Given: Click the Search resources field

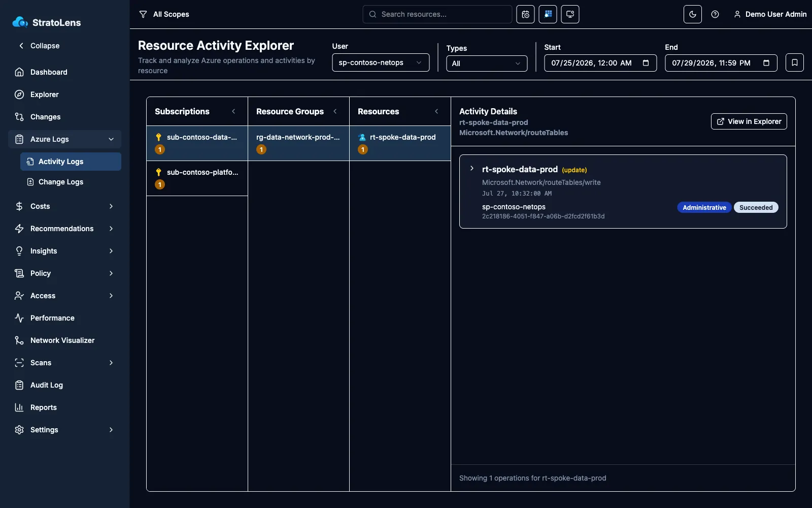Looking at the screenshot, I should pyautogui.click(x=437, y=14).
